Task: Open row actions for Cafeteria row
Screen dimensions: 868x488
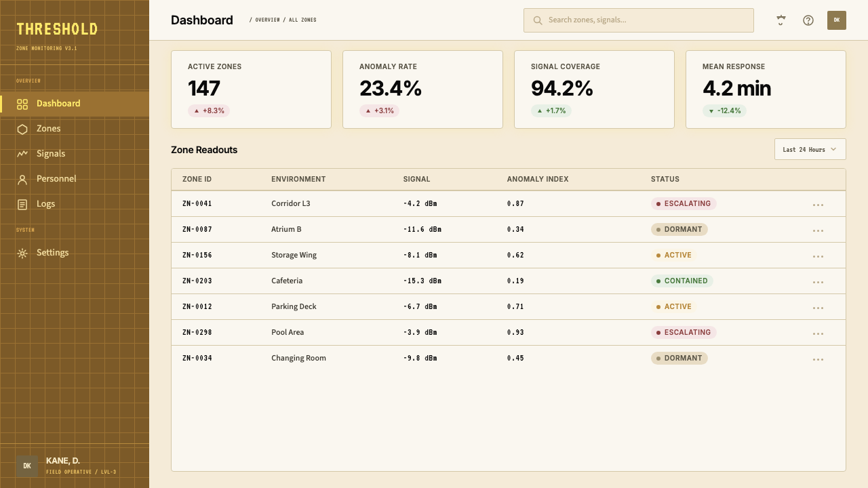Action: 818,281
